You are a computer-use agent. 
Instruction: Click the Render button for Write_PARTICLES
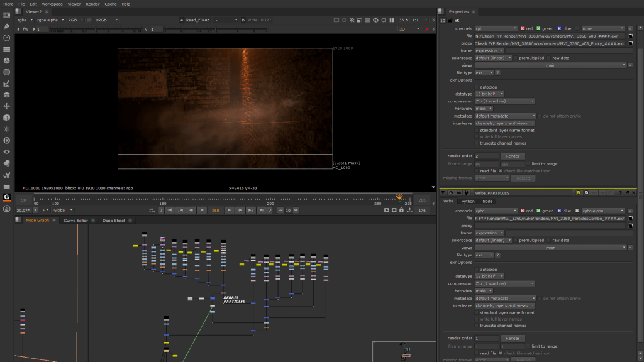[513, 338]
